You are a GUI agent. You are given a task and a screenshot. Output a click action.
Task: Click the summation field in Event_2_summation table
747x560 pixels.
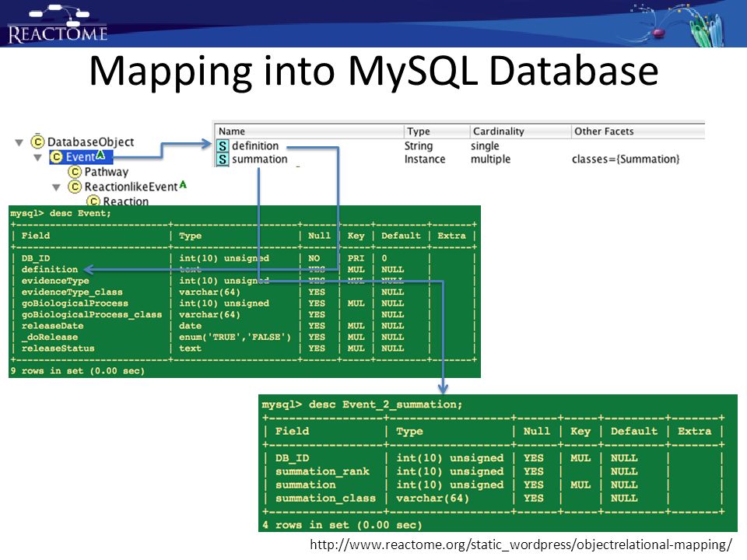(305, 485)
